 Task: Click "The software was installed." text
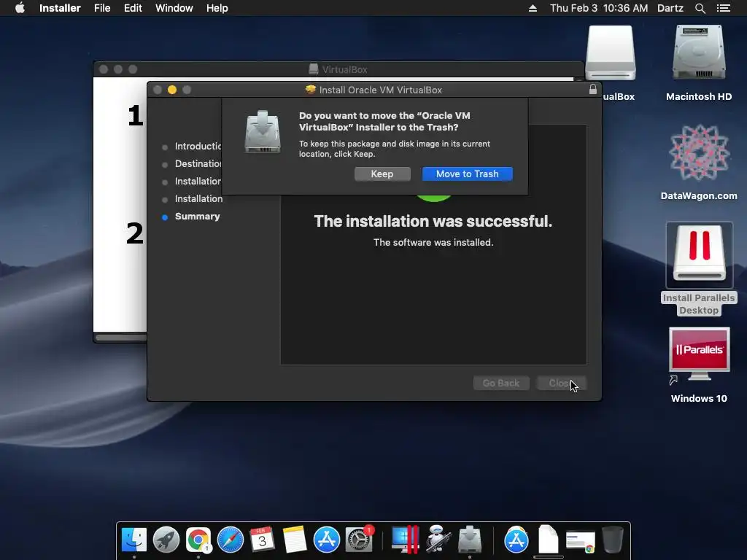point(433,242)
